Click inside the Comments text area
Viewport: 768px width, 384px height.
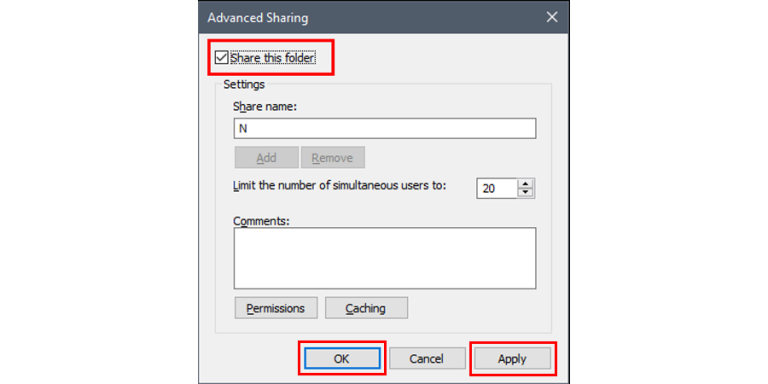point(385,258)
